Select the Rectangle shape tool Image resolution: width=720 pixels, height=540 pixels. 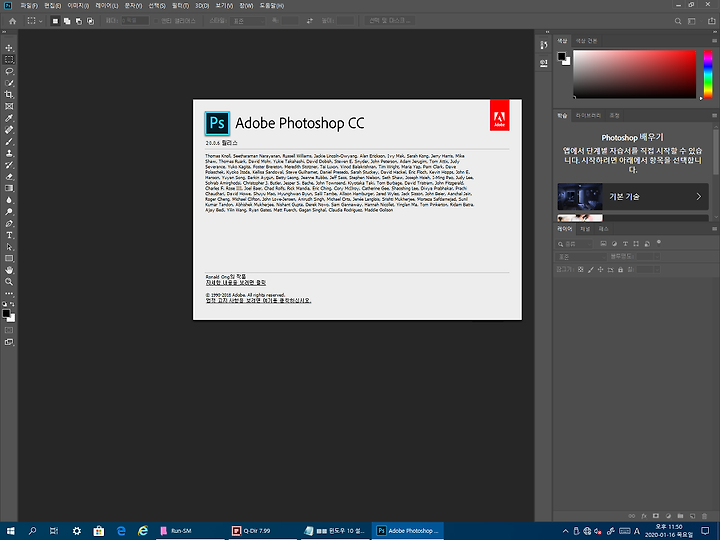pos(9,259)
